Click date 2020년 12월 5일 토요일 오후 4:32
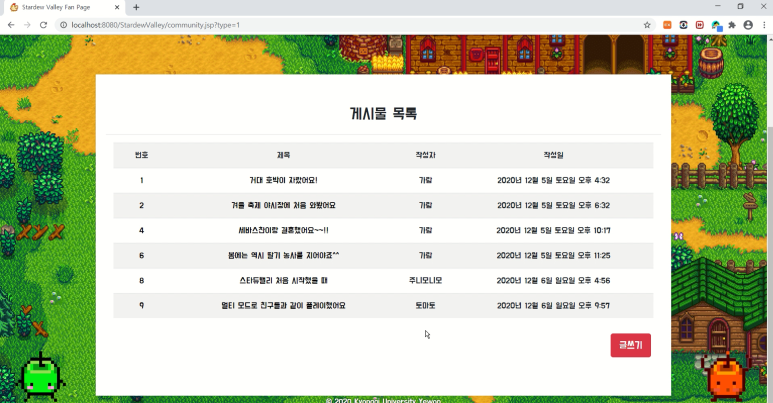 point(553,180)
